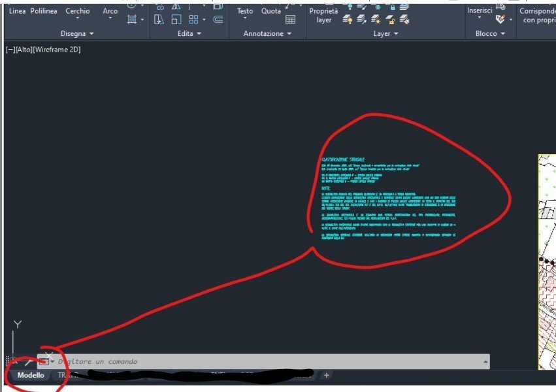Select the Hatch tool icon
The width and height of the screenshot is (556, 392).
(x=132, y=19)
